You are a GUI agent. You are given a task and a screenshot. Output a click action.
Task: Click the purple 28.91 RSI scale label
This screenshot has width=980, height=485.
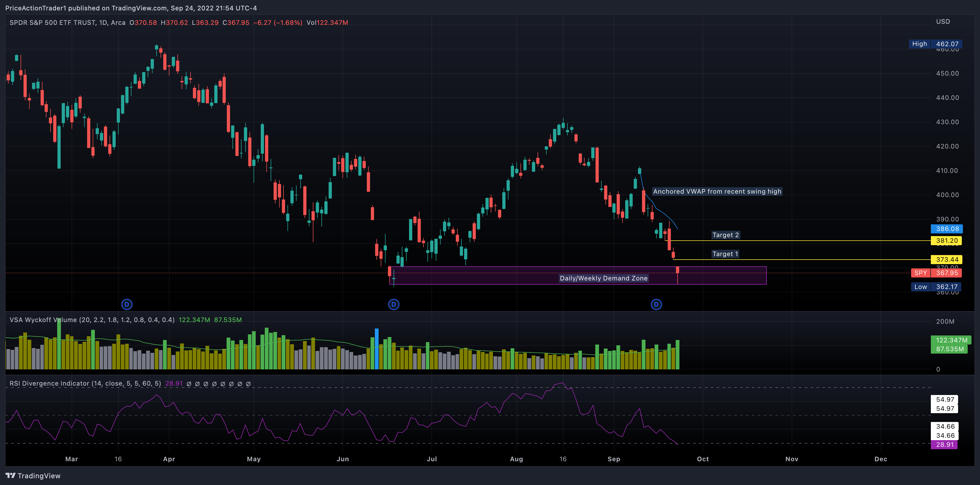pyautogui.click(x=944, y=445)
